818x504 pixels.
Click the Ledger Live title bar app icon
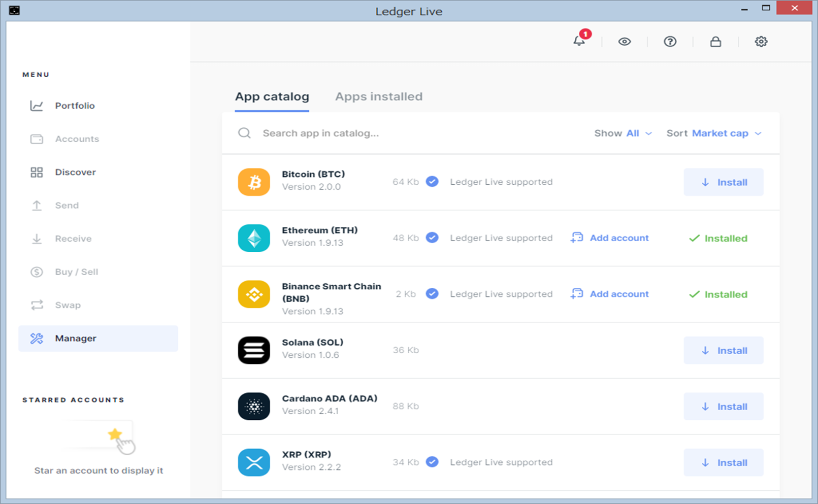pos(14,10)
